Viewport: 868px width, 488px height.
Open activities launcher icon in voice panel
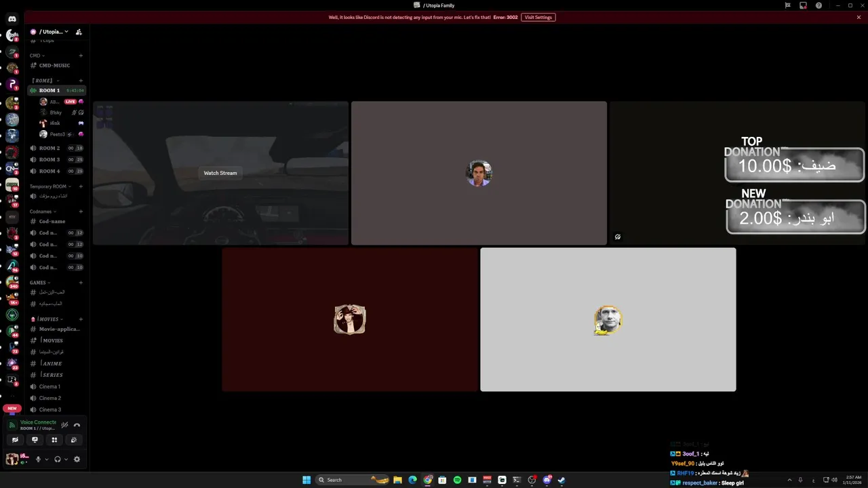coord(54,440)
